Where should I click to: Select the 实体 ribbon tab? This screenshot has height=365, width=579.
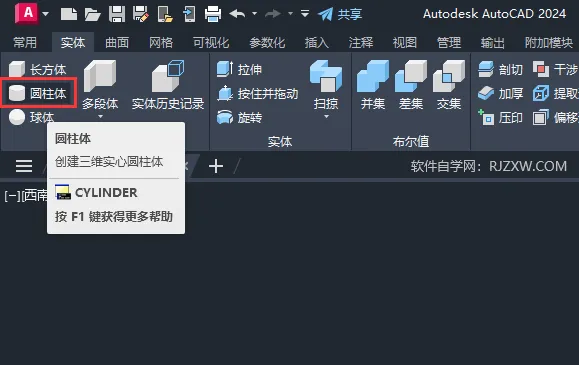tap(73, 42)
